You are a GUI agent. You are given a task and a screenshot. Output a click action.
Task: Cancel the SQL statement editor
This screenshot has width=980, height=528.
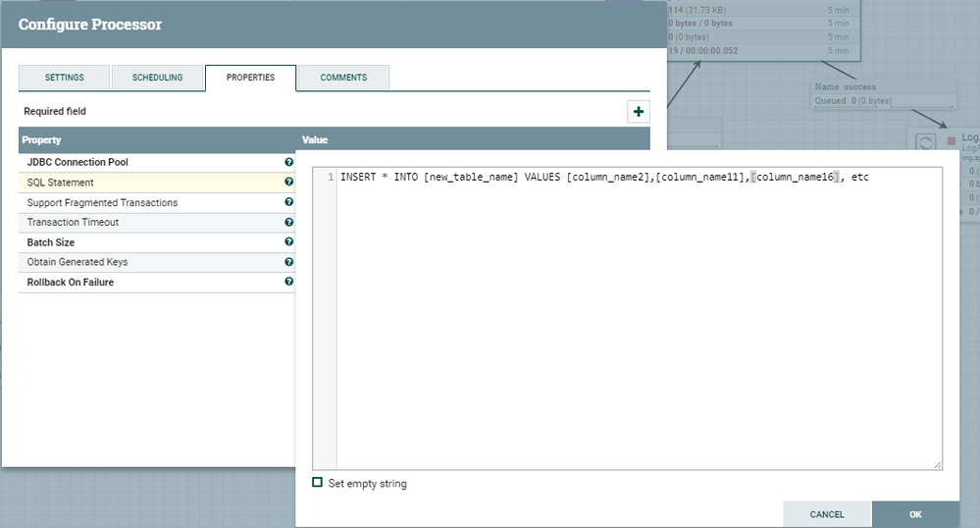coord(827,514)
